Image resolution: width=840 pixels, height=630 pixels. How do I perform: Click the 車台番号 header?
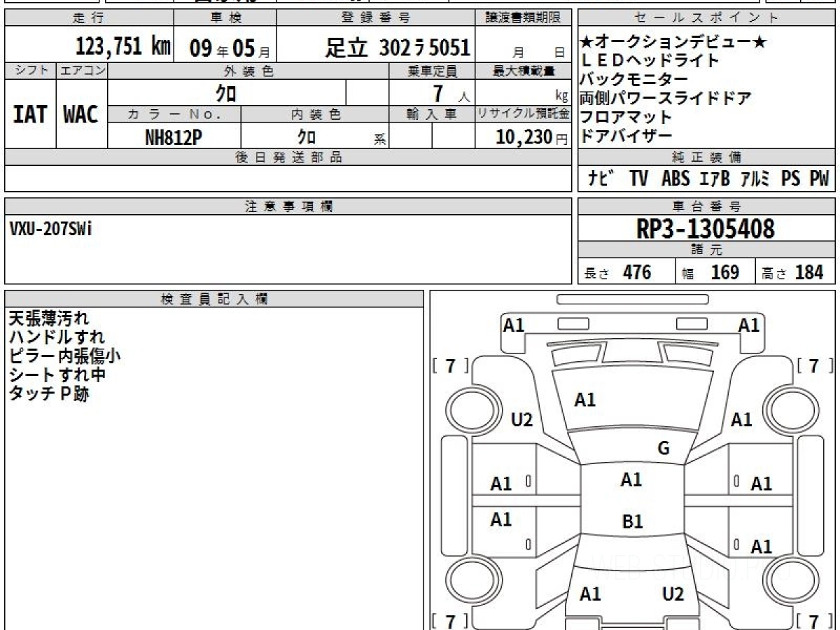[706, 206]
